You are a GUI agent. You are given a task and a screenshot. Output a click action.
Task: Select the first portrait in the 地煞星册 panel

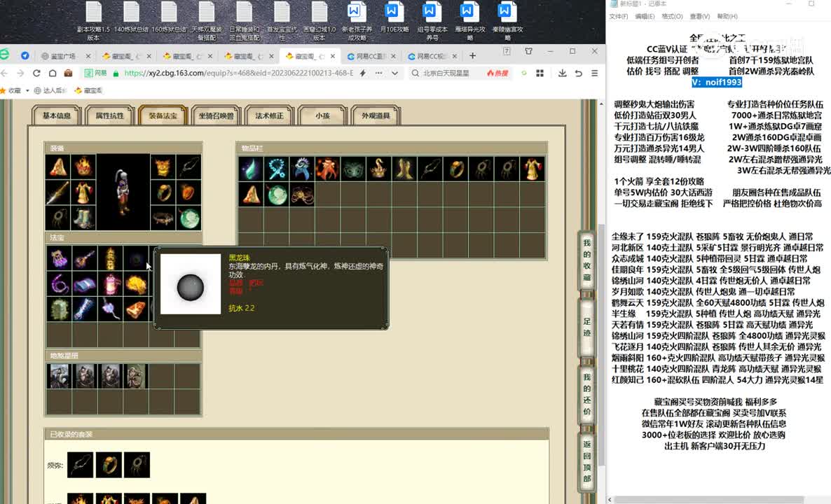point(58,377)
